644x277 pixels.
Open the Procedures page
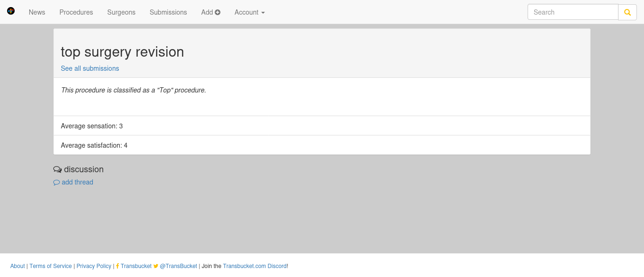point(76,12)
